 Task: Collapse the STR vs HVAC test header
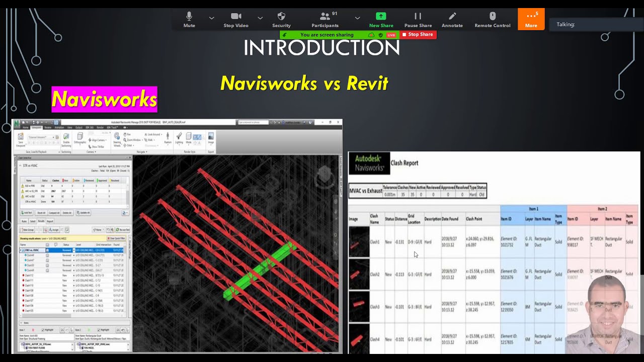20,165
